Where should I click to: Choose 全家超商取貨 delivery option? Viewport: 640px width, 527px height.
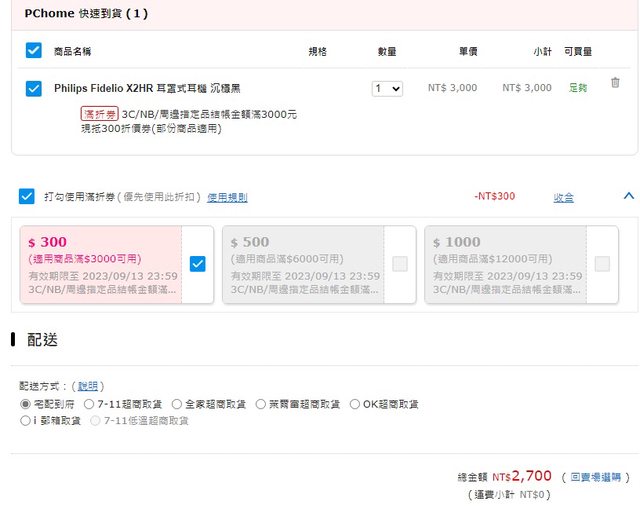point(177,404)
